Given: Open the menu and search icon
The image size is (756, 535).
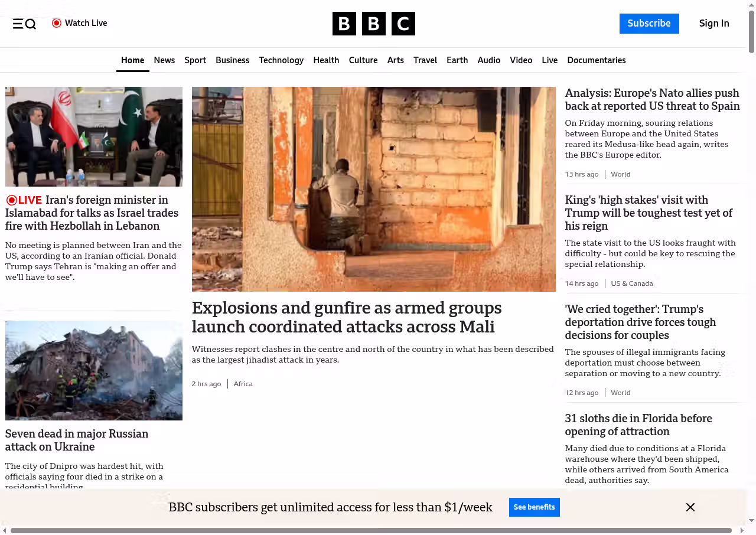Looking at the screenshot, I should tap(24, 24).
